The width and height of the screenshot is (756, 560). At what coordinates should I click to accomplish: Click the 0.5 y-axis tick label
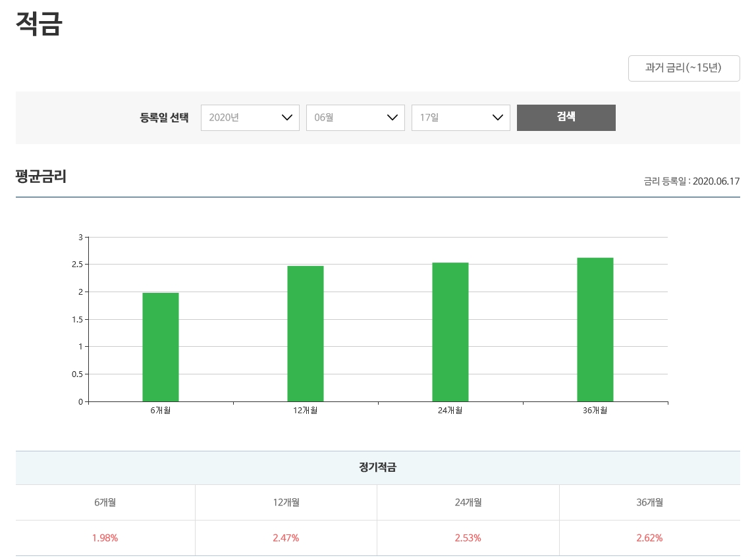click(x=77, y=374)
